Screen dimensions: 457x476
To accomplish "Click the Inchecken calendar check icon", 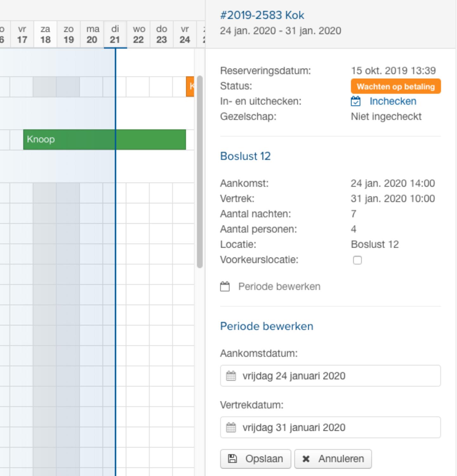I will [x=356, y=101].
